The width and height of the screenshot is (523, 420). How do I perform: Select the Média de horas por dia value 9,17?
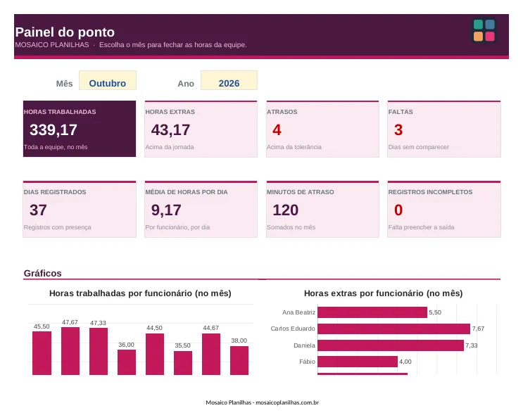point(166,210)
